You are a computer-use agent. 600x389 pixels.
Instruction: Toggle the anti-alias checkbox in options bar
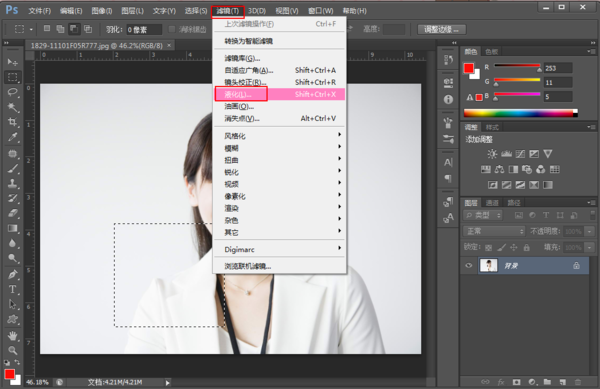click(172, 29)
